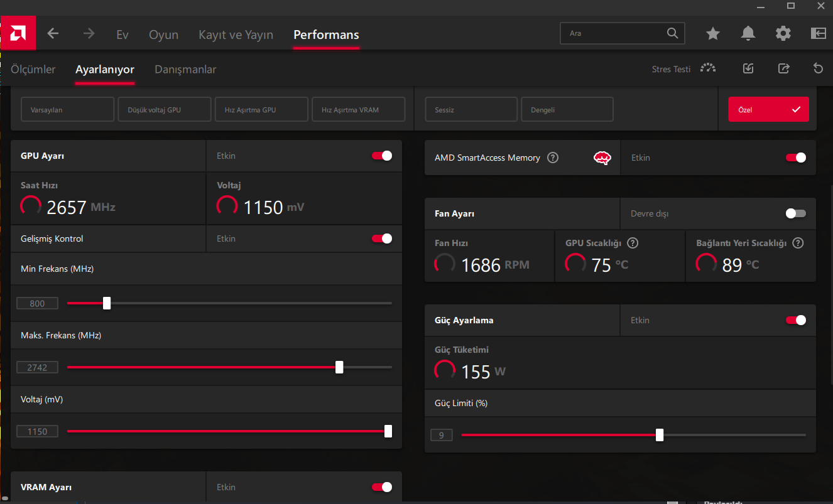The height and width of the screenshot is (504, 833).
Task: Click the 1150 mV voltage reading
Action: coord(274,207)
